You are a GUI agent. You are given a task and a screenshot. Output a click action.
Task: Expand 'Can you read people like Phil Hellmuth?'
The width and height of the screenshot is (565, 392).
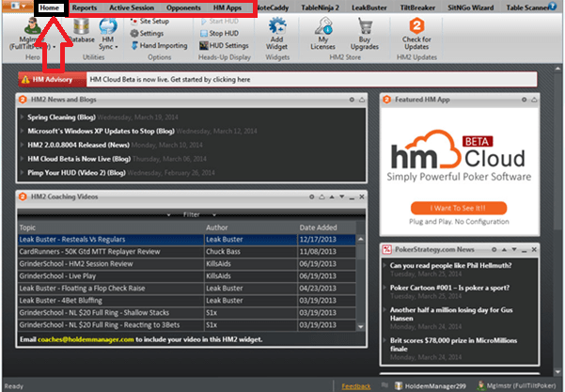(x=385, y=265)
